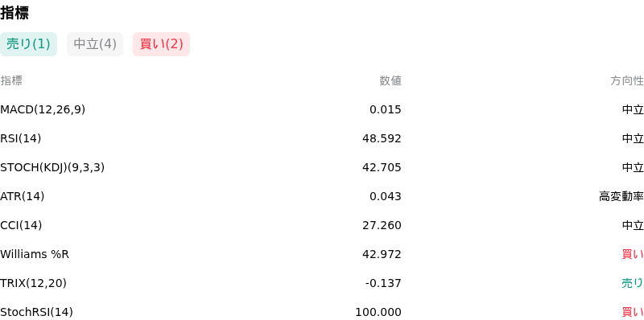
Task: Select the STOCH(KDJ)(9,3,3) indicator
Action: coord(52,167)
